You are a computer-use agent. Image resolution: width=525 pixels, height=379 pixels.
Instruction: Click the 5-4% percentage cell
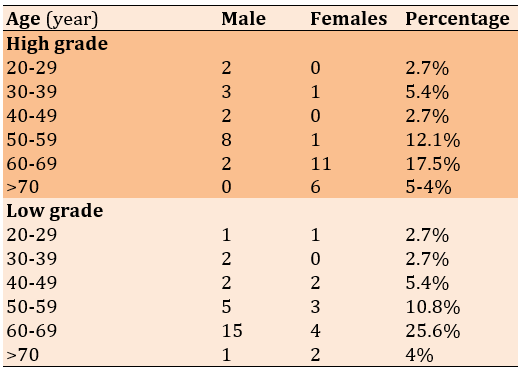tap(428, 187)
